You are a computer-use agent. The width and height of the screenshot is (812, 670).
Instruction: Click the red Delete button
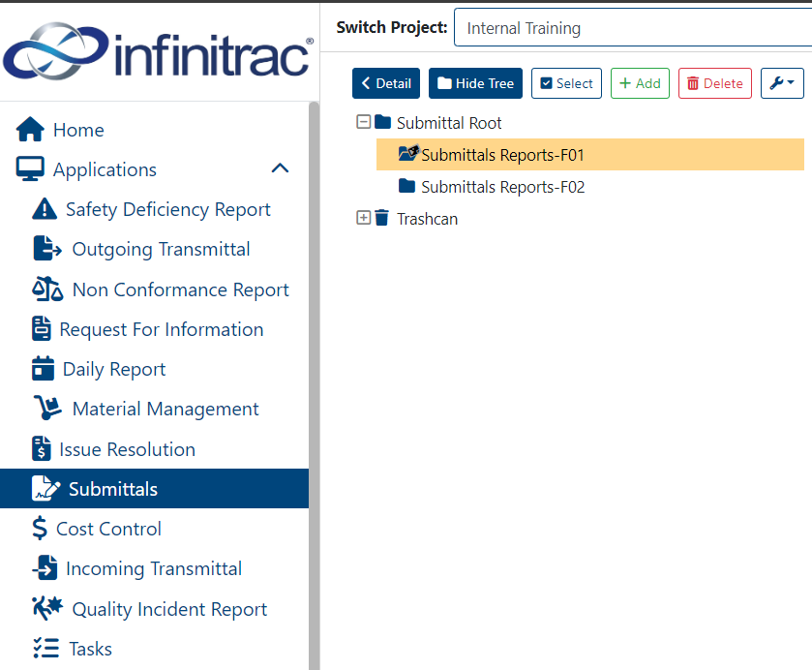(714, 83)
